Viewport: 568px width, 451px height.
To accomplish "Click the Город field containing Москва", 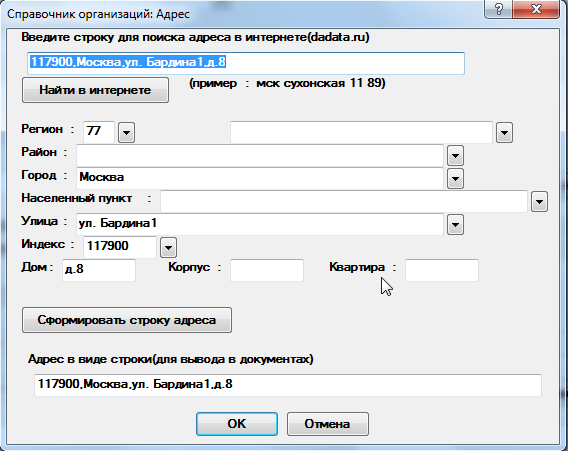I will (260, 178).
